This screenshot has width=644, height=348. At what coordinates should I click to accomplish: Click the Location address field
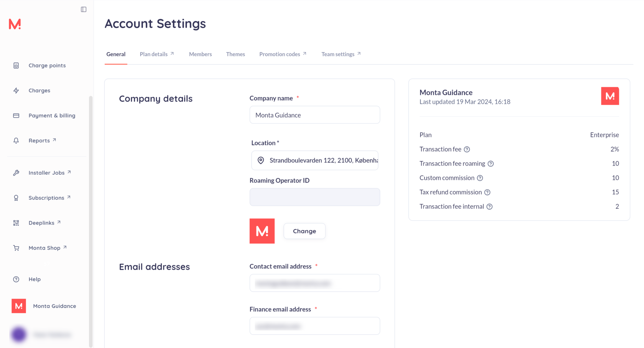314,160
